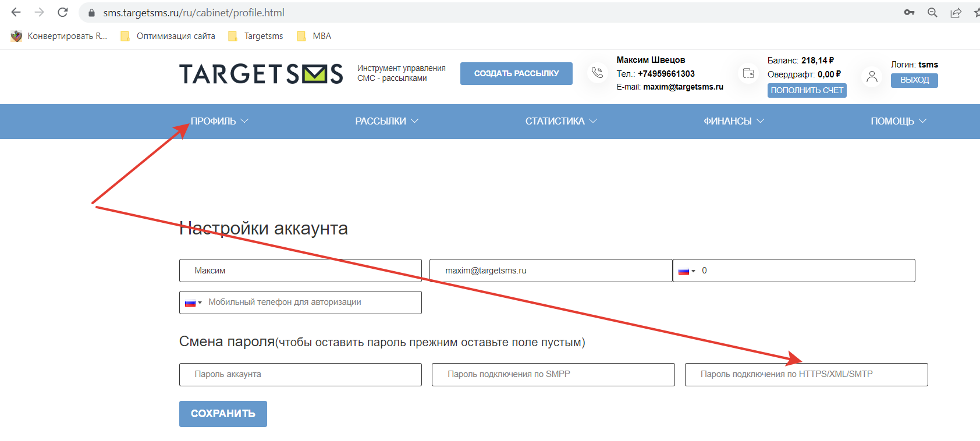This screenshot has height=441, width=980.
Task: Click Пароль подключения по HTTPS/XML/SMTP field
Action: 807,375
